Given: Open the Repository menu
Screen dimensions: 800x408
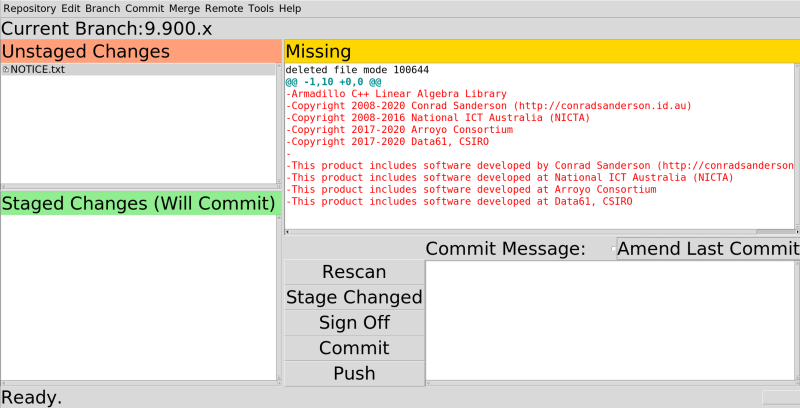Looking at the screenshot, I should (30, 8).
